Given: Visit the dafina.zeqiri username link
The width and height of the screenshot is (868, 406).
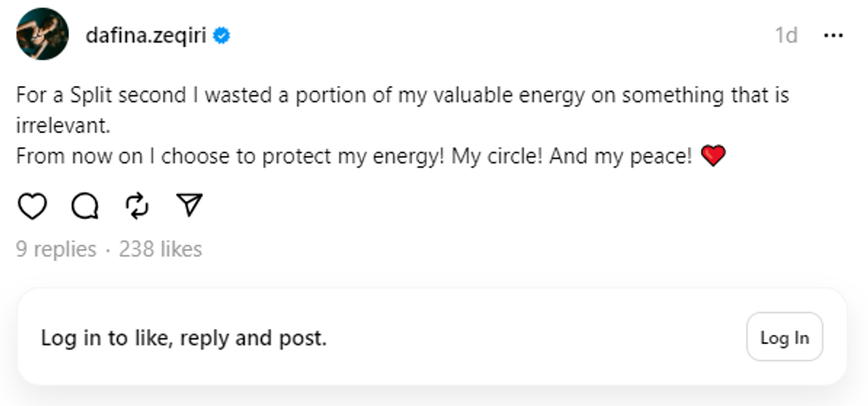Looking at the screenshot, I should click(147, 35).
